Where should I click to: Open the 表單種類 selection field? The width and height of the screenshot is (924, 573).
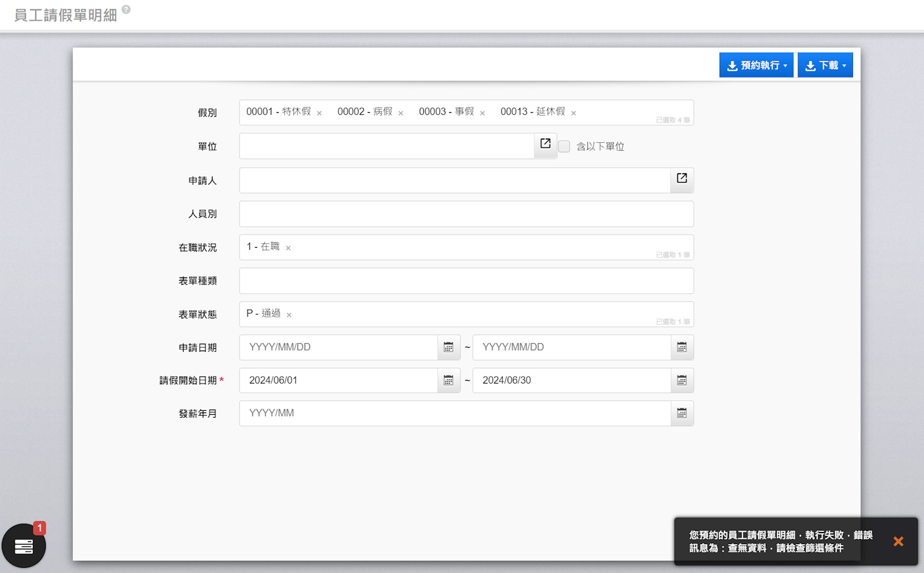466,281
